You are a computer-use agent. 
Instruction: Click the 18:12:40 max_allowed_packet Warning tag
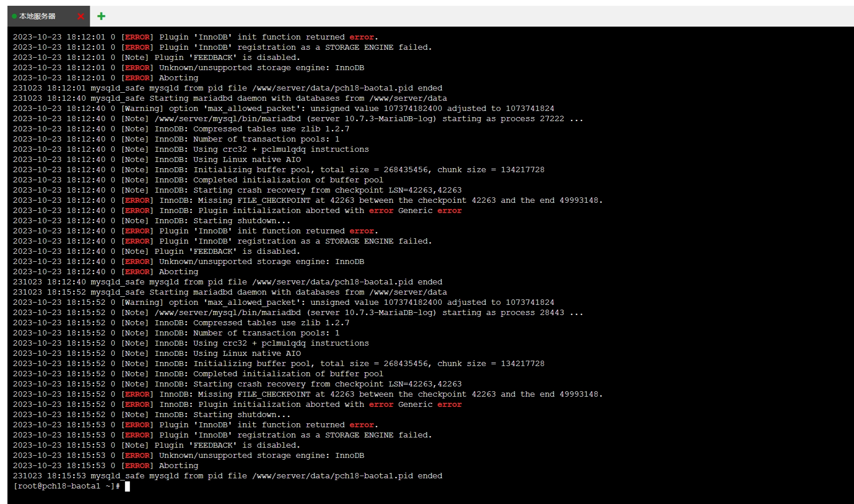coord(142,109)
